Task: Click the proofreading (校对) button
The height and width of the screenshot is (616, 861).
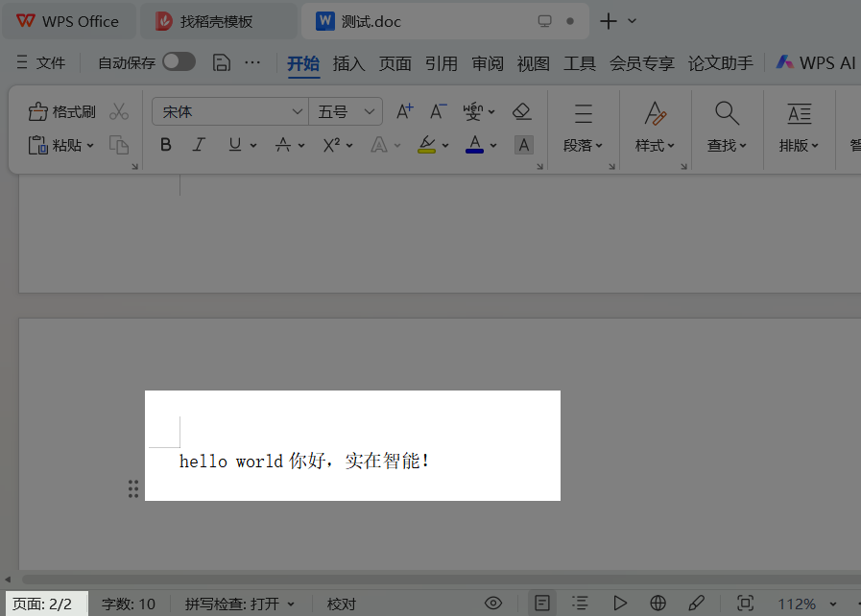Action: [x=342, y=604]
